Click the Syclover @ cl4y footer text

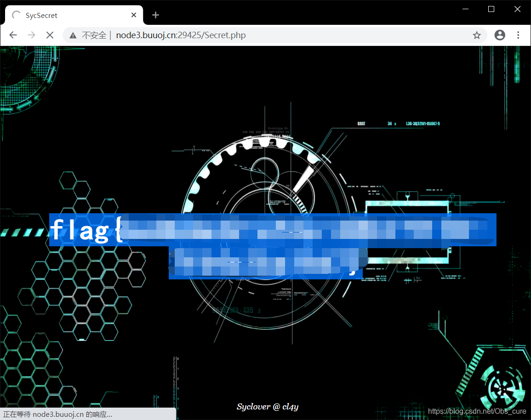click(x=268, y=407)
